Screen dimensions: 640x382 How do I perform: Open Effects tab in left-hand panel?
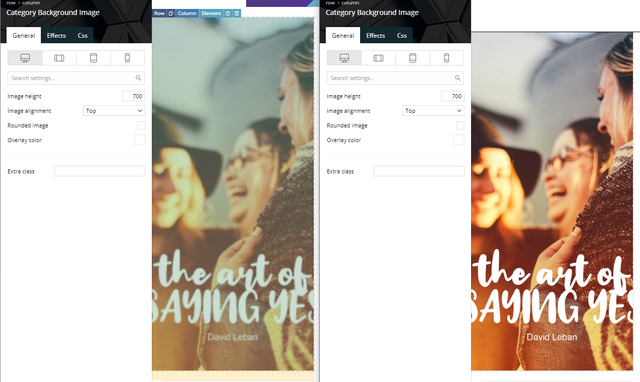click(56, 36)
